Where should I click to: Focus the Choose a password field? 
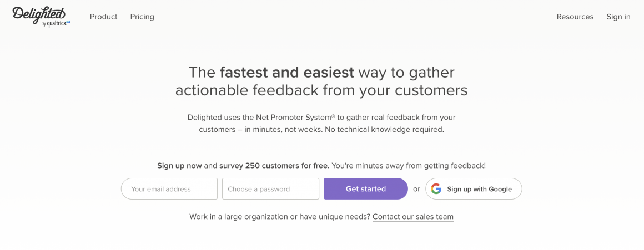[x=270, y=189]
